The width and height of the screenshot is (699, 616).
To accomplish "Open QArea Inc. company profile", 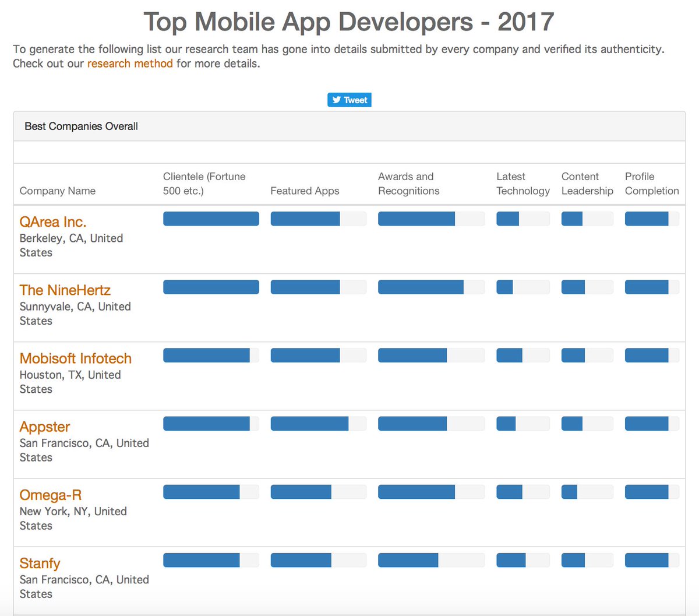I will (53, 222).
